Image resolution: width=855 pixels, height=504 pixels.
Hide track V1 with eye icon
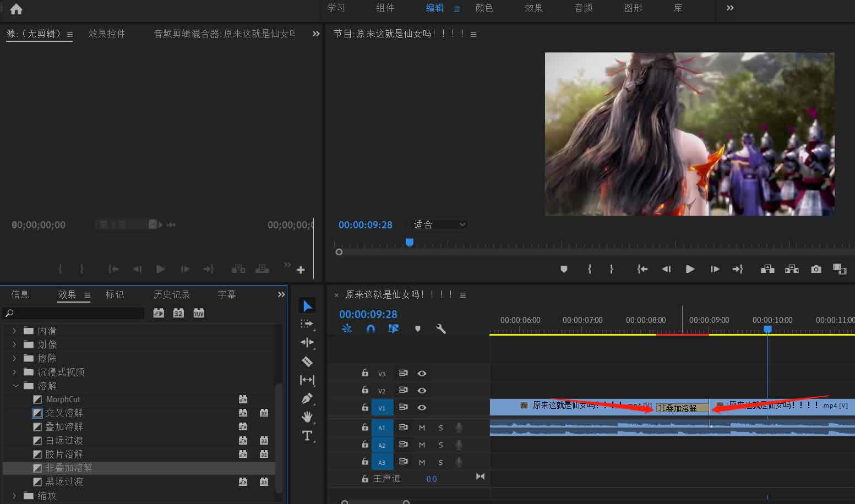tap(422, 408)
